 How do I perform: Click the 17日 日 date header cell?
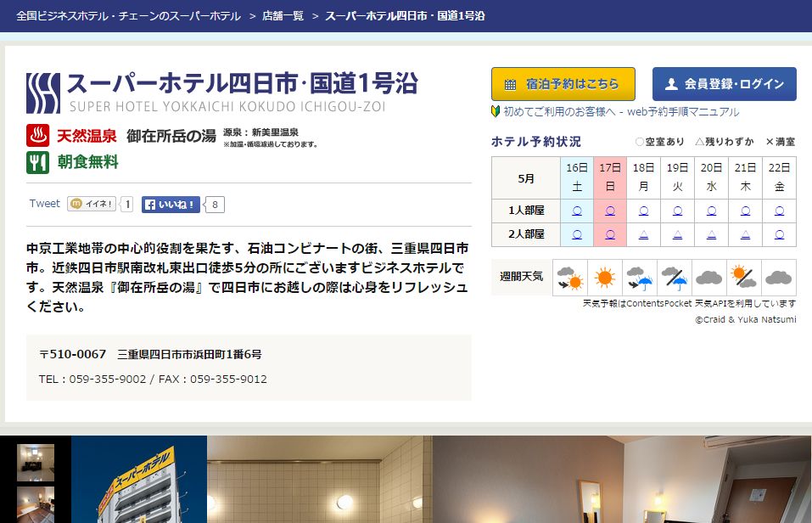[x=610, y=177]
